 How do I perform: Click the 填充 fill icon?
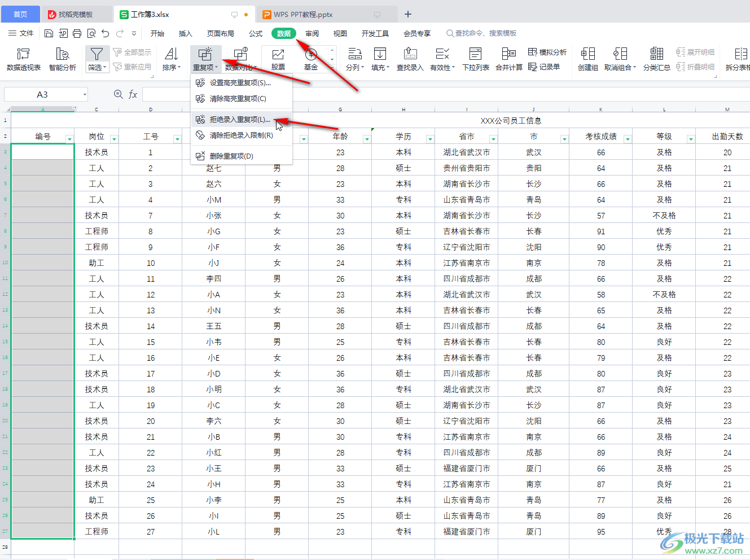(380, 54)
